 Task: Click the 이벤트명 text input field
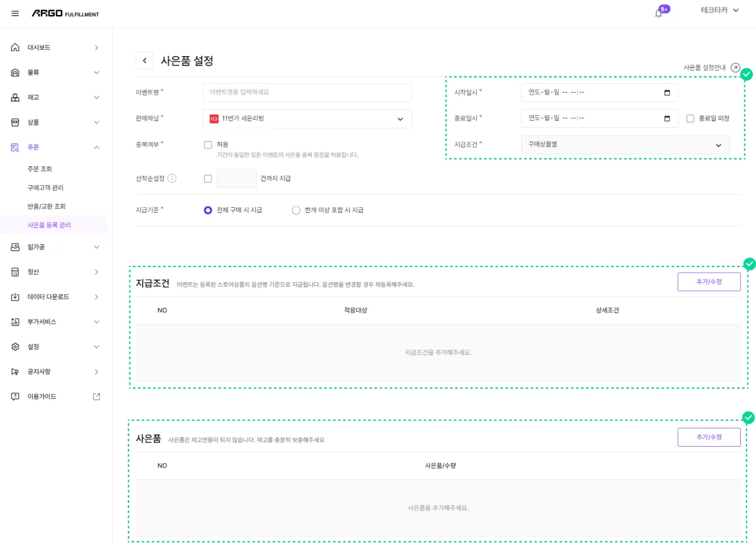pos(307,92)
